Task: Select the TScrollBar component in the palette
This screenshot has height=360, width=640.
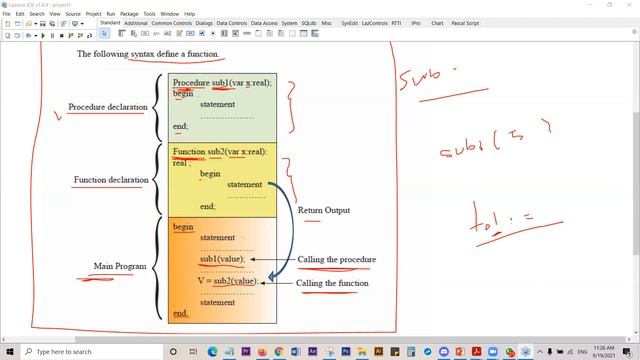Action: (247, 33)
